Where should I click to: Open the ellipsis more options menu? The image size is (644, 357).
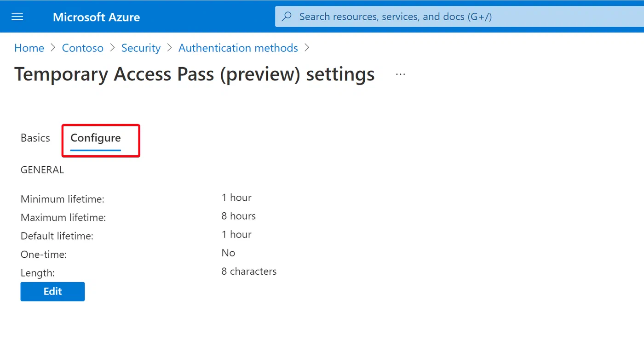(x=401, y=74)
